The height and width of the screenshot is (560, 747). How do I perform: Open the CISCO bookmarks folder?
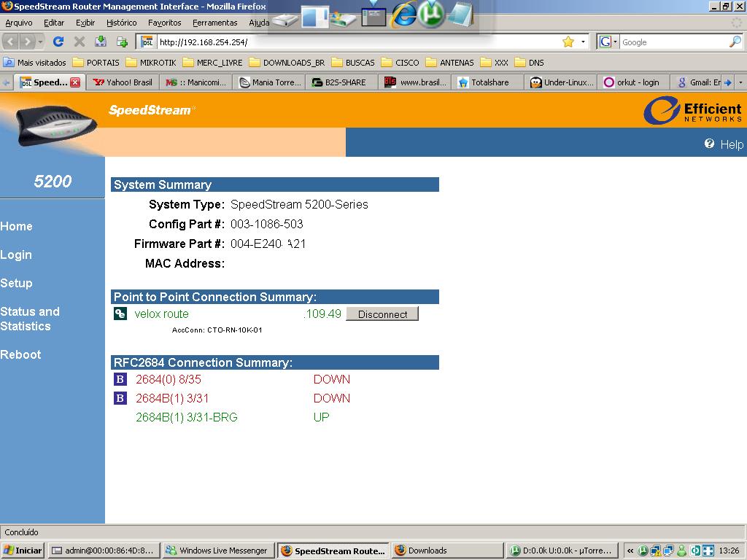coord(400,63)
